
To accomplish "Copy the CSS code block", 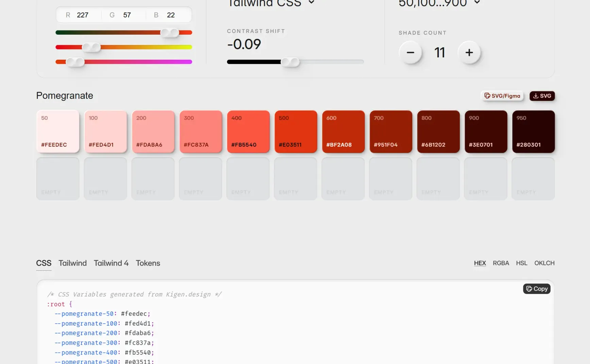I will tap(537, 289).
